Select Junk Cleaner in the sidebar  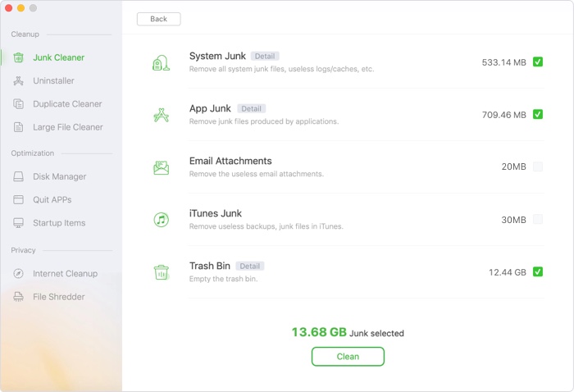(58, 57)
